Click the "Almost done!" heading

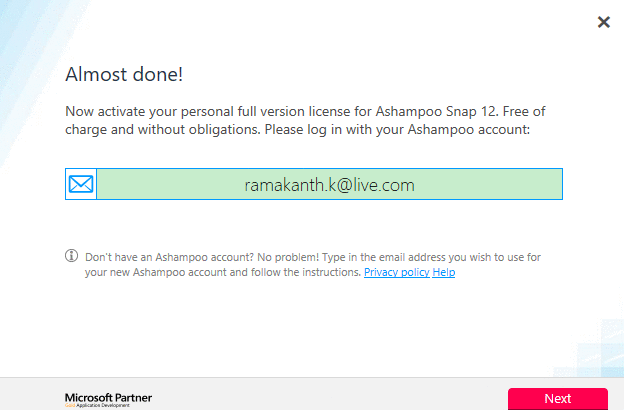[x=124, y=74]
